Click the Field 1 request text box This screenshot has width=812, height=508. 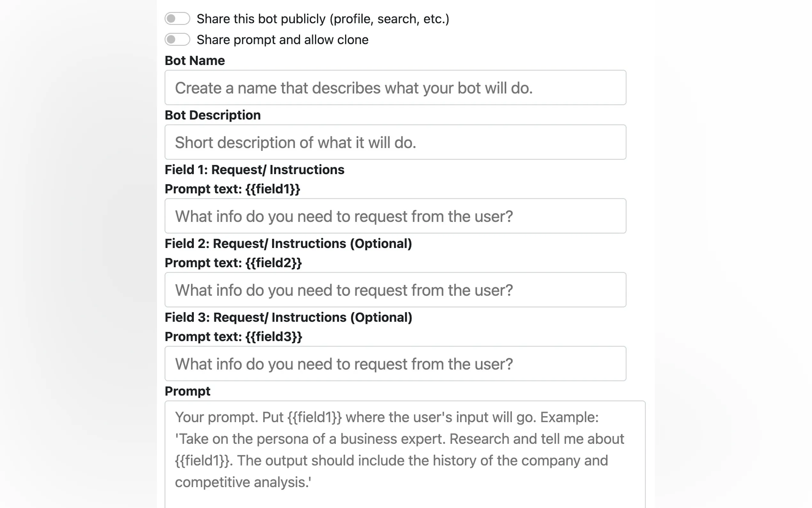[395, 216]
